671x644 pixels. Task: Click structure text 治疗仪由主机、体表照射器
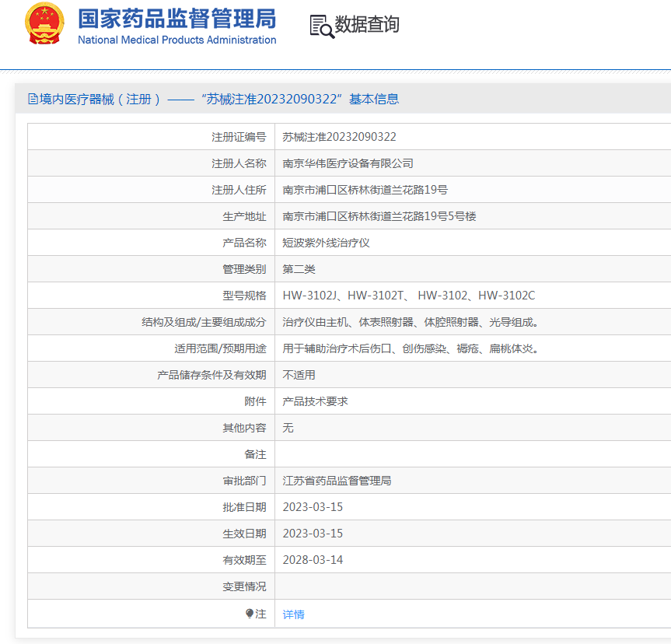[x=411, y=322]
